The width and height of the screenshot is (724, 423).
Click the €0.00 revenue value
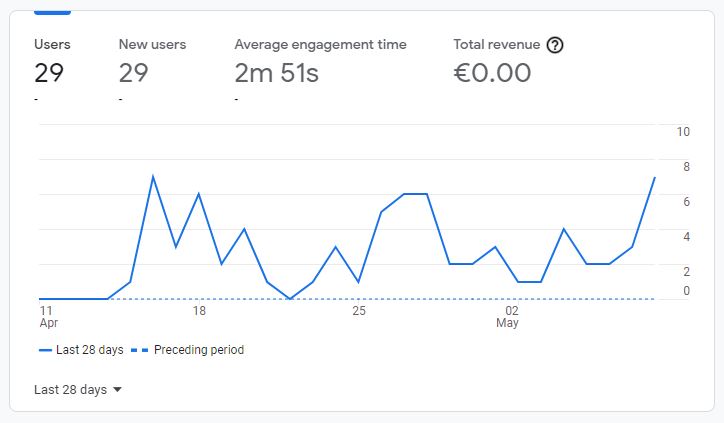pyautogui.click(x=492, y=73)
